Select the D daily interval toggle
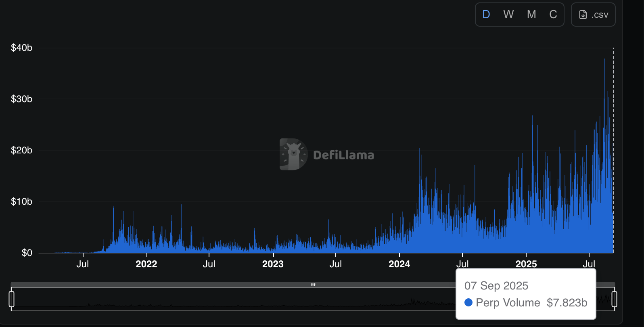 point(486,15)
